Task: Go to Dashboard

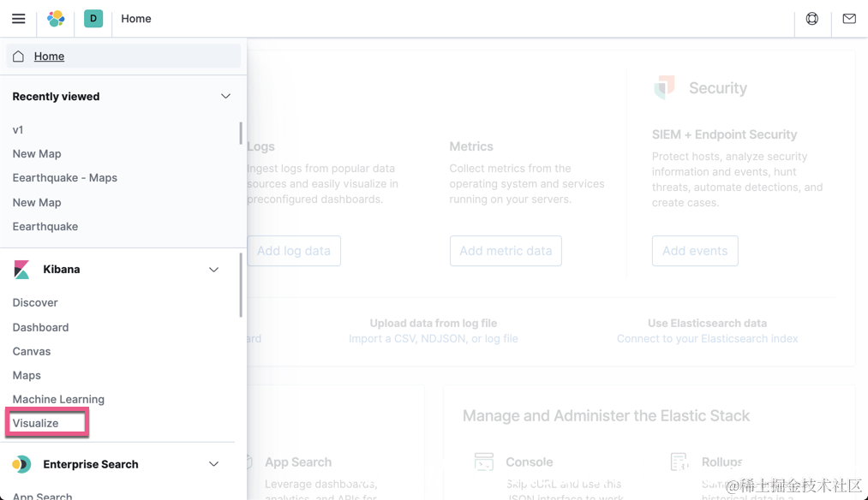Action: pos(40,327)
